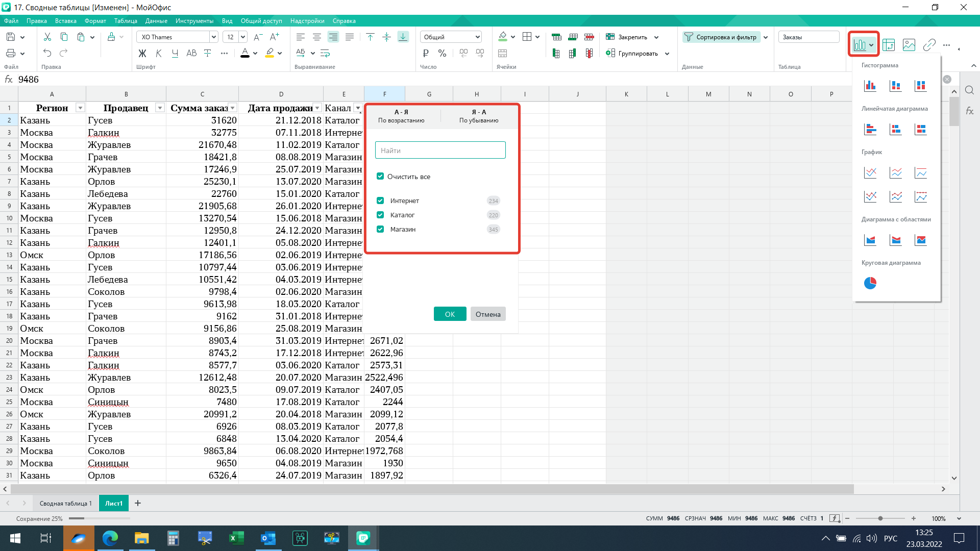The image size is (980, 551).
Task: Open the Данные menu
Action: click(x=156, y=21)
